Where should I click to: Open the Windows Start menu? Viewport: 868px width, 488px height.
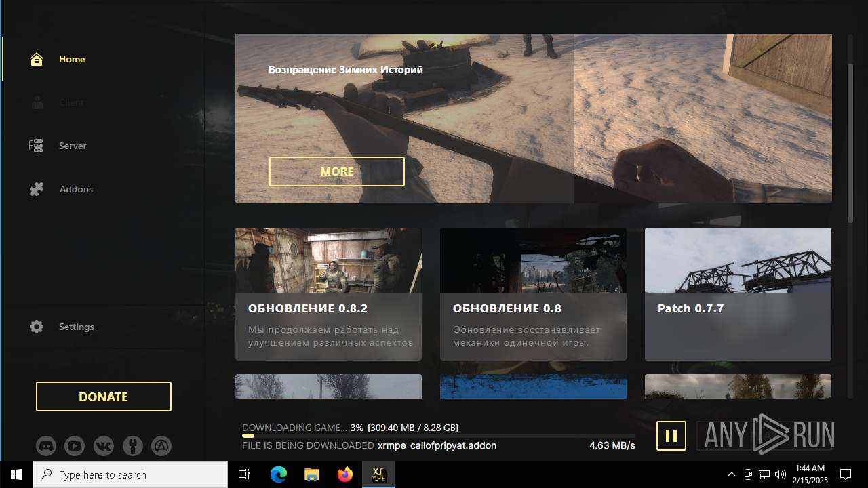pyautogui.click(x=16, y=474)
